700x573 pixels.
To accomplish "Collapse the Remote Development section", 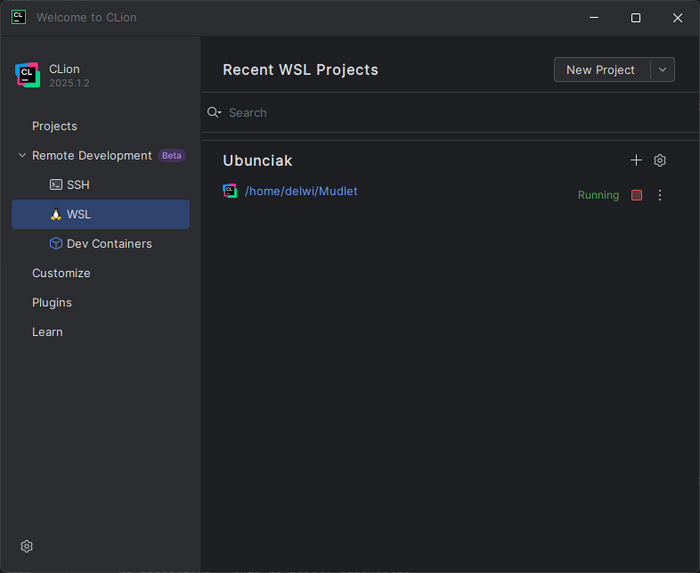I will pyautogui.click(x=22, y=155).
